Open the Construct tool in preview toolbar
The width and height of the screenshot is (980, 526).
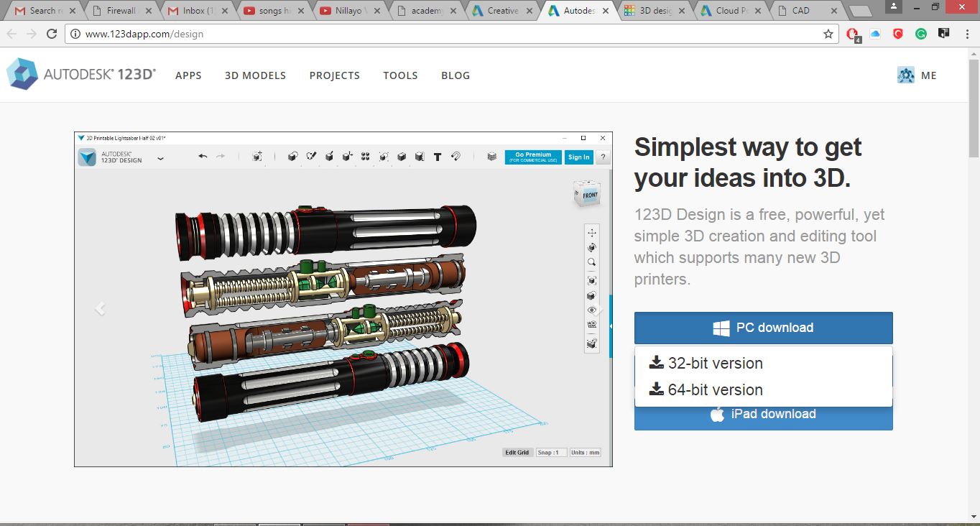pyautogui.click(x=329, y=157)
